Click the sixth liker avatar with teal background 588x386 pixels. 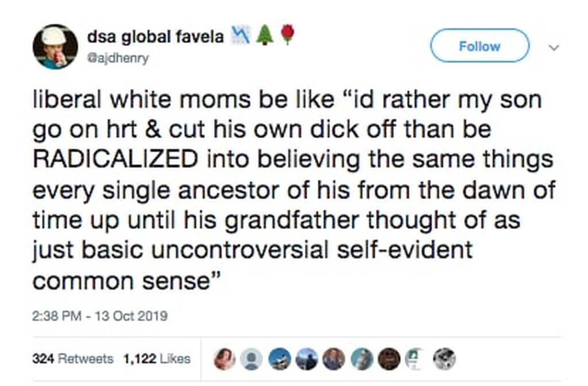361,359
